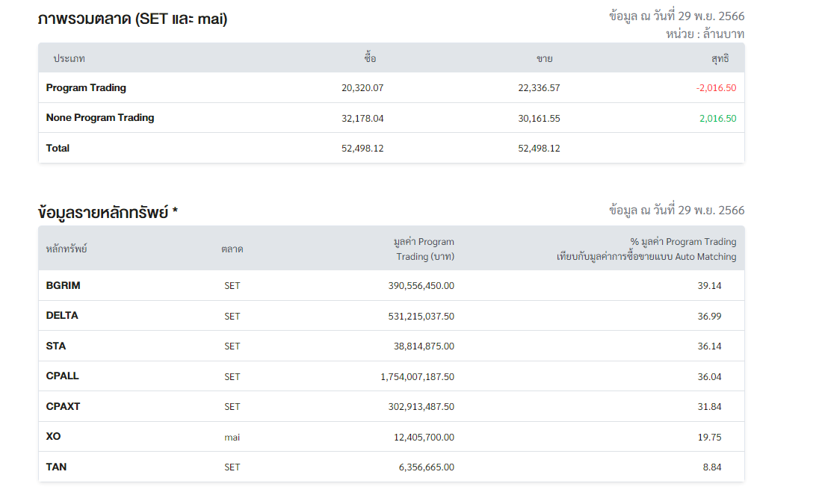Click CPAXT trading value 302,913,487.50

421,407
